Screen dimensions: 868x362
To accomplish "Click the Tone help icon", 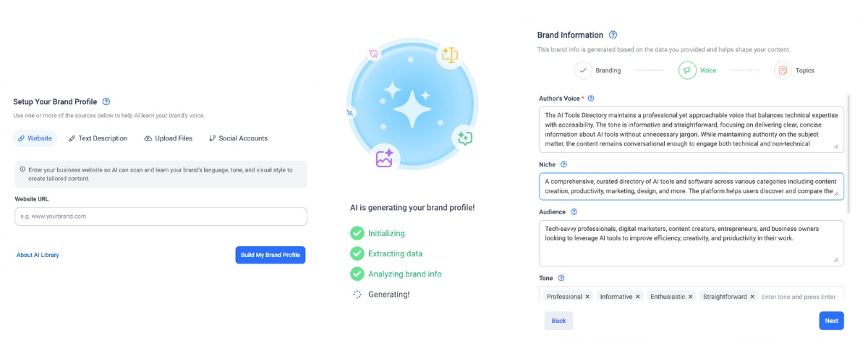I will click(x=561, y=277).
